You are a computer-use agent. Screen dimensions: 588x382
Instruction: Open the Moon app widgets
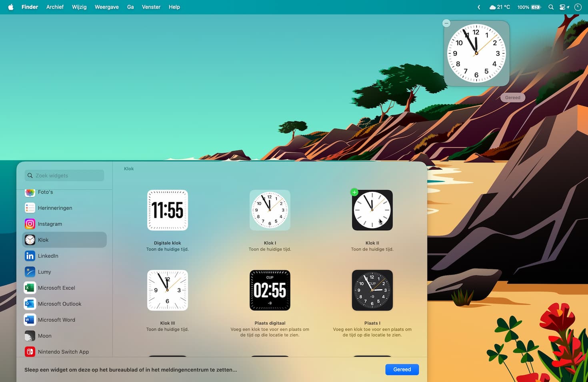click(44, 336)
